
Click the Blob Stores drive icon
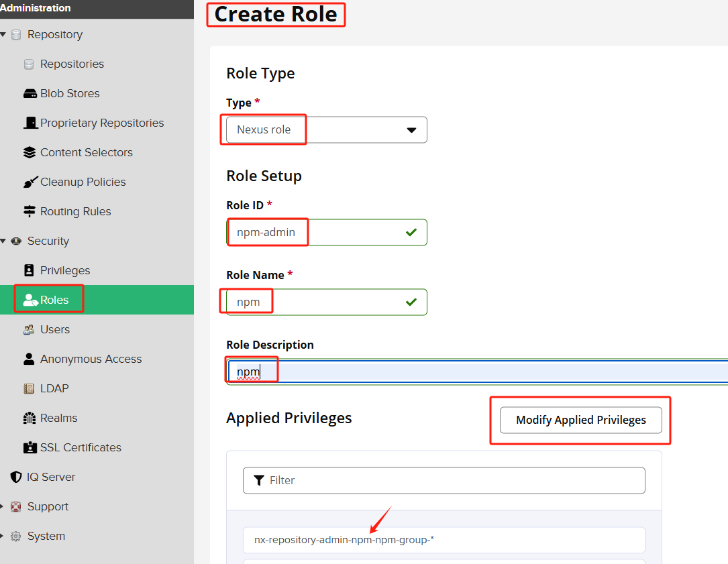coord(30,94)
